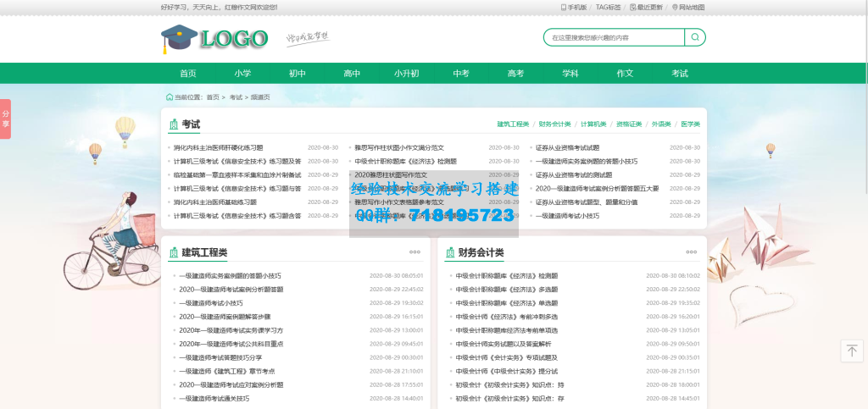Screen dimensions: 868x409
Task: Click the home icon in breadcrumb
Action: pos(170,97)
